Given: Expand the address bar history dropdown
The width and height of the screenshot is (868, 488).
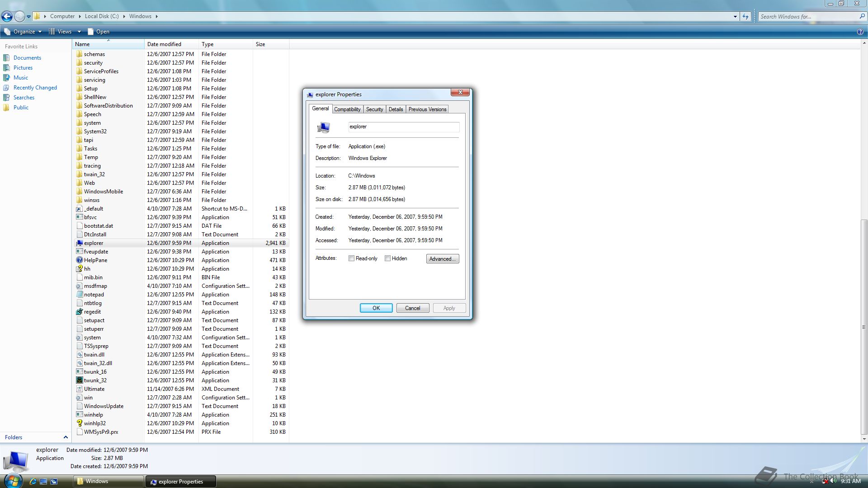Looking at the screenshot, I should coord(735,17).
